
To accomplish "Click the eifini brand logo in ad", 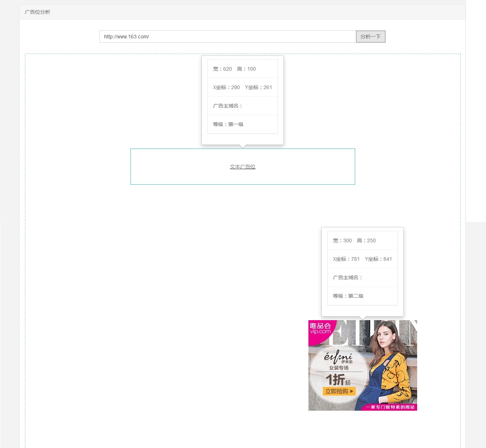I will pyautogui.click(x=338, y=357).
